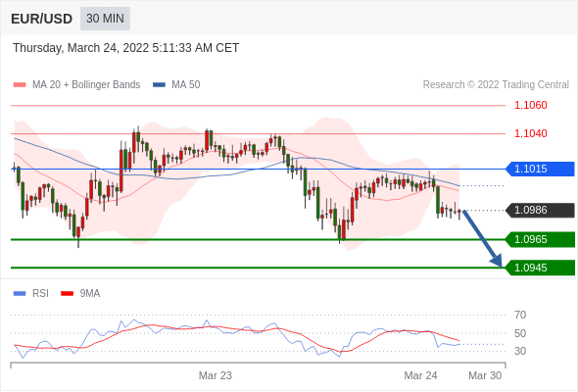
Task: Click the MA 50 legend color swatch
Action: coord(159,85)
